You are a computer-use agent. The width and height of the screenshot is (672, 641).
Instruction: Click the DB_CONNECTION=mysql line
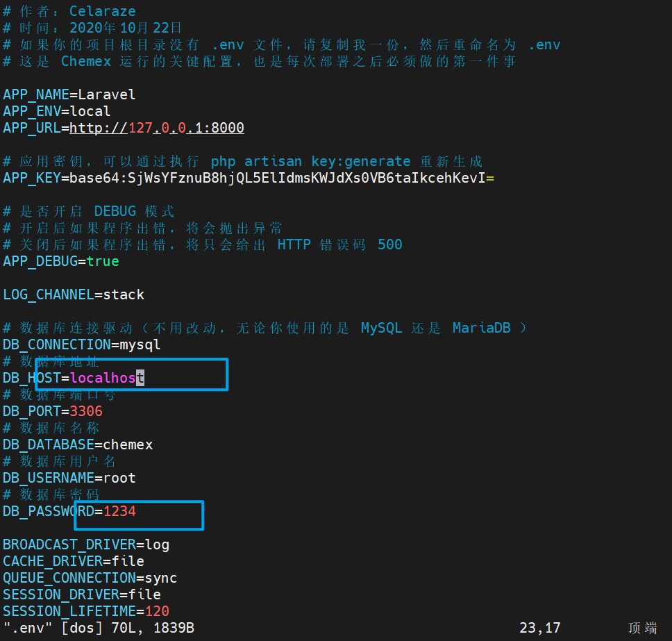pos(82,344)
